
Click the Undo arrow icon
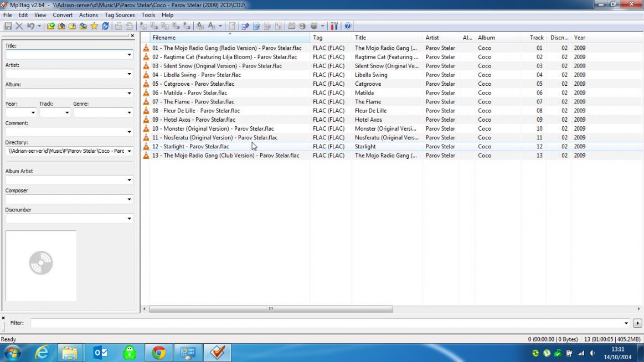click(31, 26)
